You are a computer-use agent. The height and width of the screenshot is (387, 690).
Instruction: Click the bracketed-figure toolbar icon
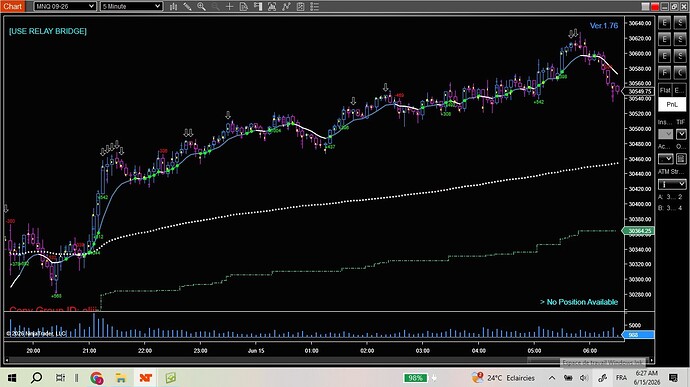[272, 7]
